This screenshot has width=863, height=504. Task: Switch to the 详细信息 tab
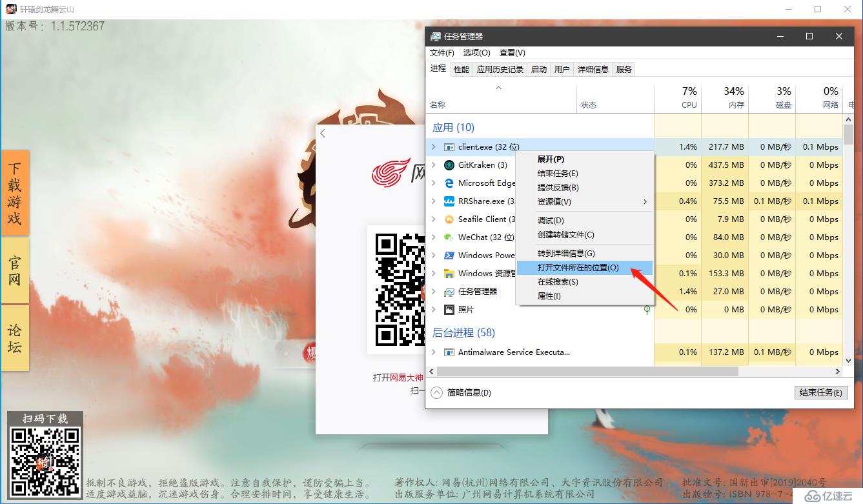coord(593,69)
